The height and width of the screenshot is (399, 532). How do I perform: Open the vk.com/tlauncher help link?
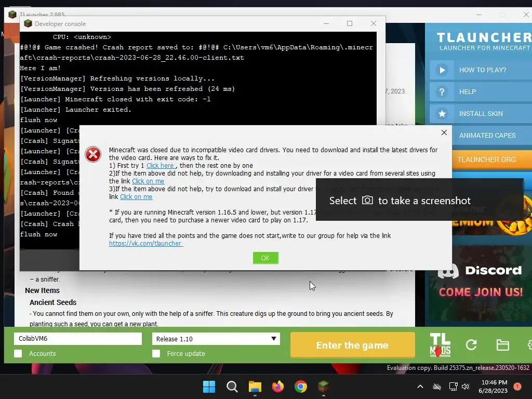click(146, 243)
